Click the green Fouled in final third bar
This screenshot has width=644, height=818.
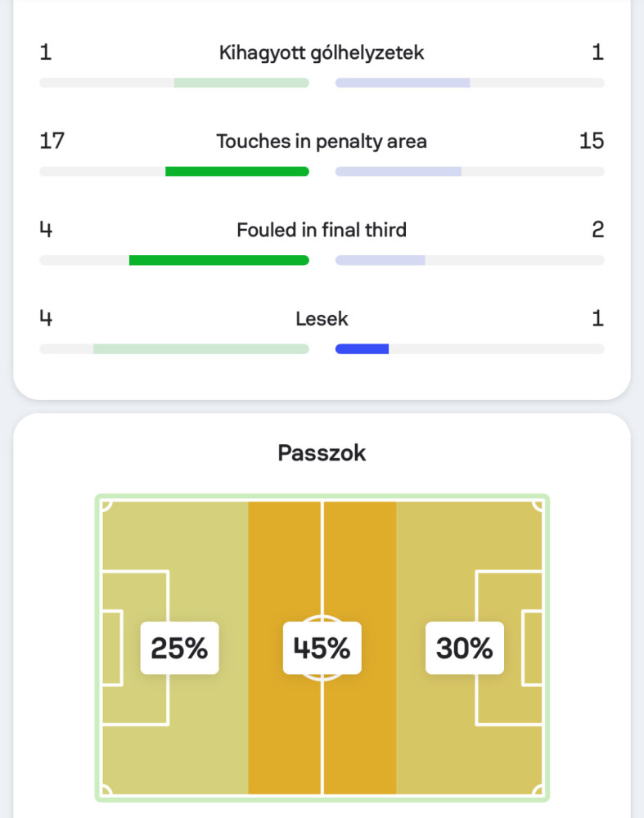click(x=219, y=260)
